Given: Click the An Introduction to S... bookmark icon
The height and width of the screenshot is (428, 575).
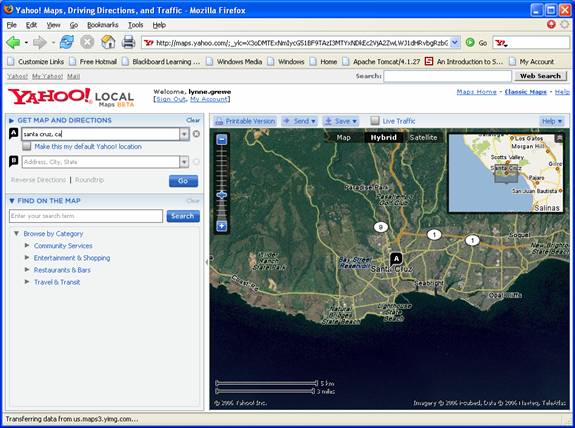Looking at the screenshot, I should [429, 61].
